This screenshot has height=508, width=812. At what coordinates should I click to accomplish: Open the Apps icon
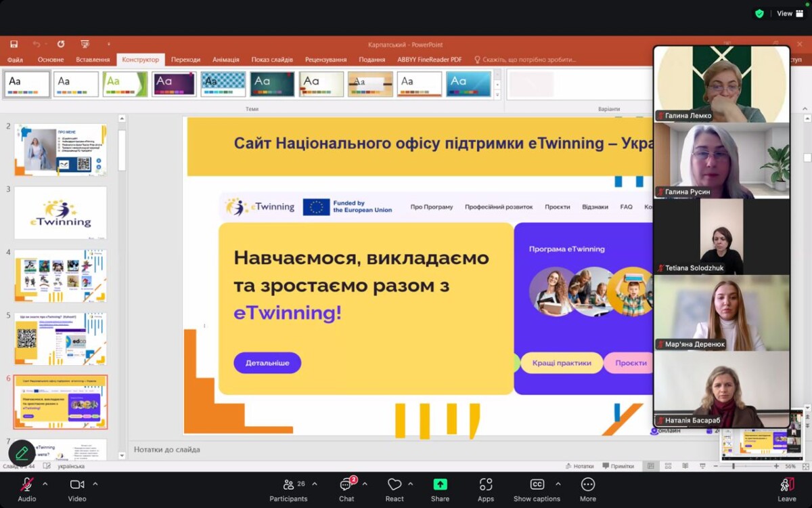click(x=486, y=485)
